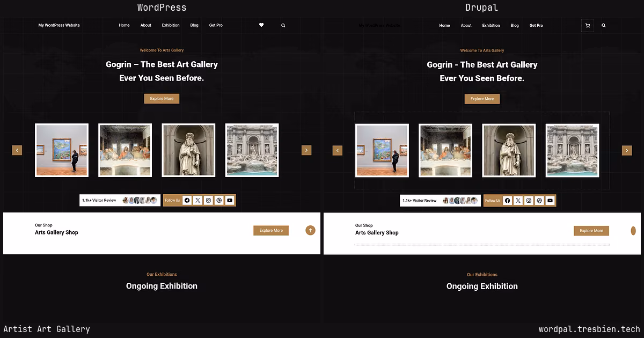Click the brown scroll-to-top circle in Drupal panel
Screen dimensions: 644x338
633,231
